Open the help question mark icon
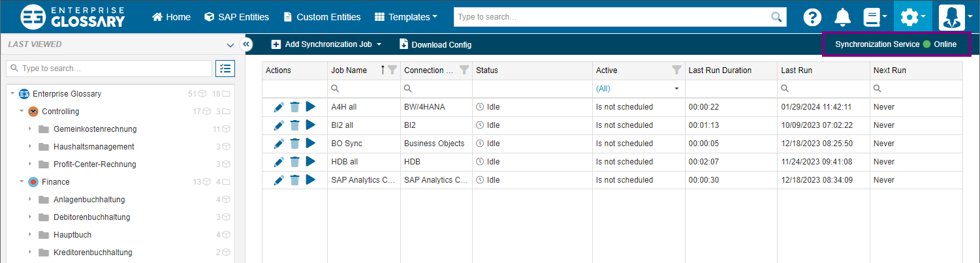This screenshot has height=263, width=980. (812, 17)
